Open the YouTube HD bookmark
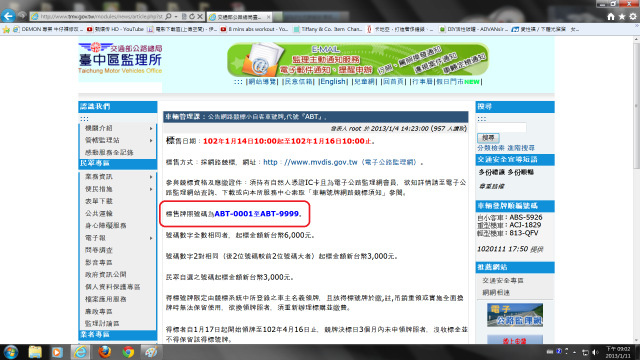 click(115, 29)
